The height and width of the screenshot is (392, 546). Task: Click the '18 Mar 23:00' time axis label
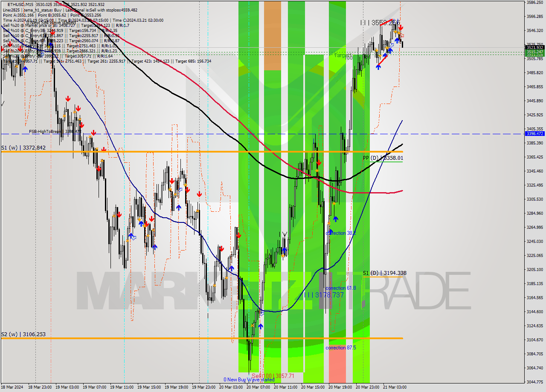pyautogui.click(x=41, y=387)
